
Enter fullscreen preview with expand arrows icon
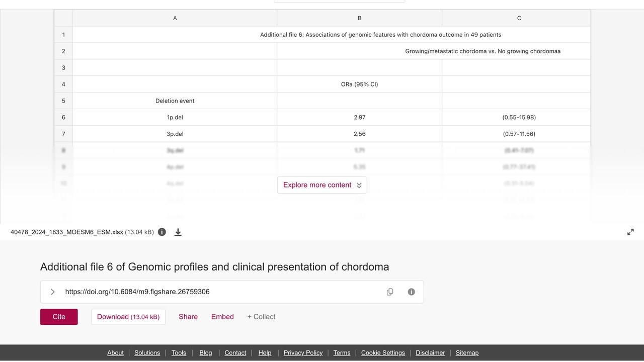630,232
